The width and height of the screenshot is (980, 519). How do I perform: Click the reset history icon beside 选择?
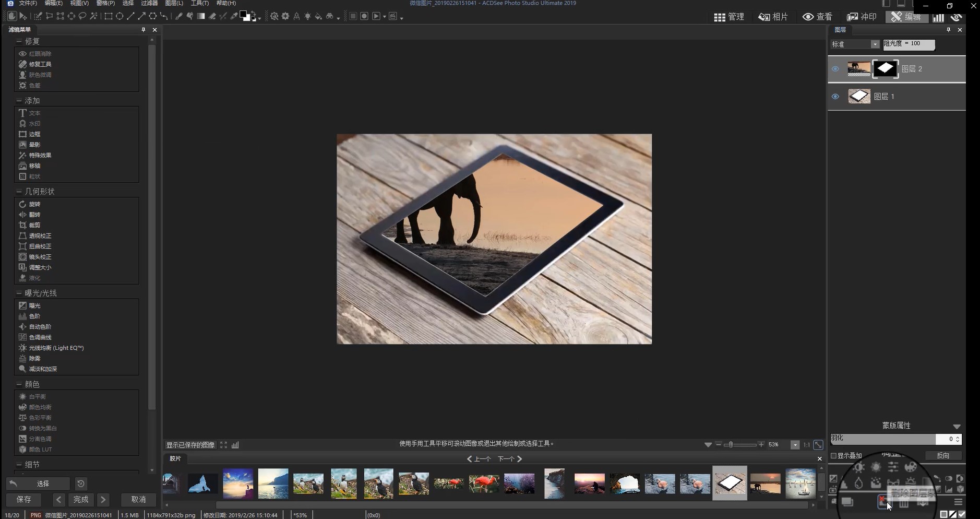pyautogui.click(x=81, y=483)
